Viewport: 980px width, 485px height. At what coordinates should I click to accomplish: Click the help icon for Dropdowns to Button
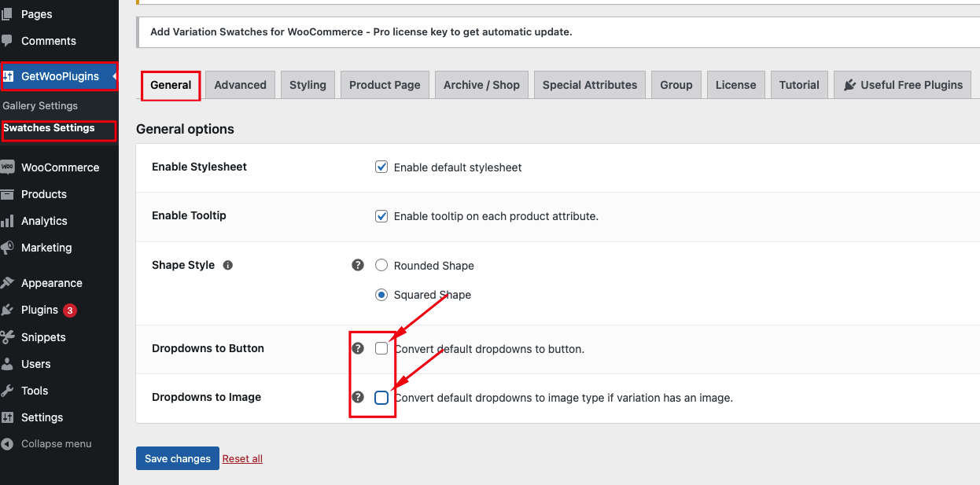[358, 348]
